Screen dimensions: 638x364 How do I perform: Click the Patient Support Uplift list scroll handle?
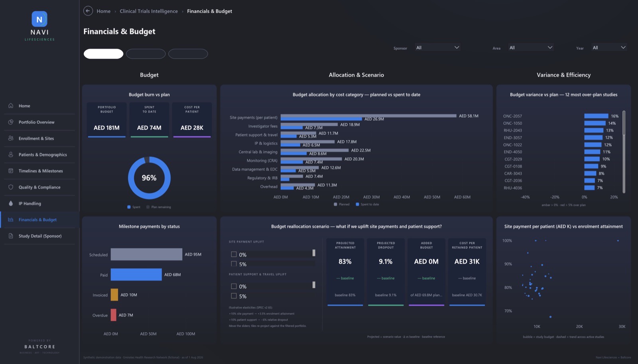click(x=314, y=285)
